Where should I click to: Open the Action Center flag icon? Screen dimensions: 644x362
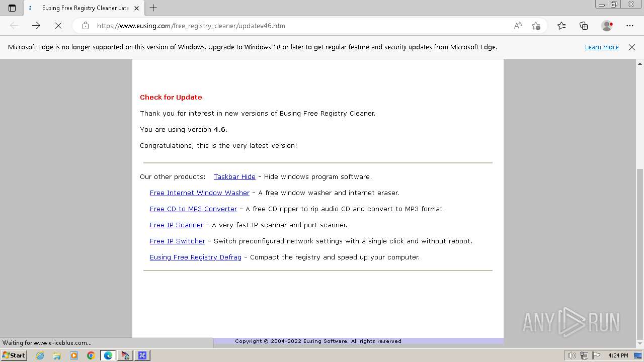596,355
